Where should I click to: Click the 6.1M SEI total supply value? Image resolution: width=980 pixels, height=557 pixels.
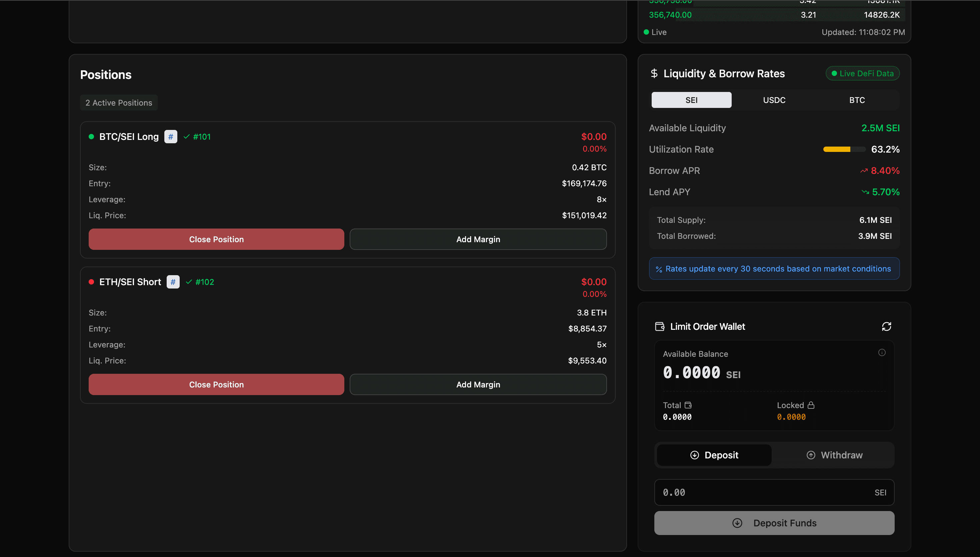[875, 220]
